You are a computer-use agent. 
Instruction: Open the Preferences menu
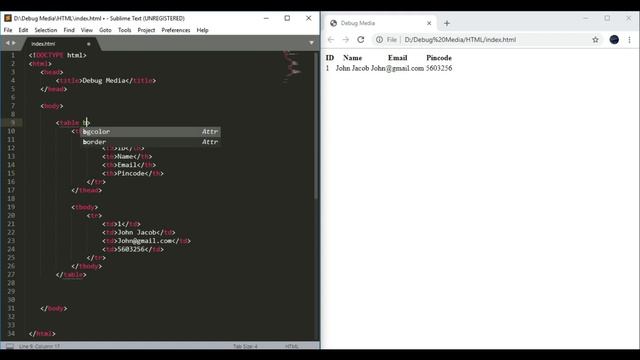point(176,30)
